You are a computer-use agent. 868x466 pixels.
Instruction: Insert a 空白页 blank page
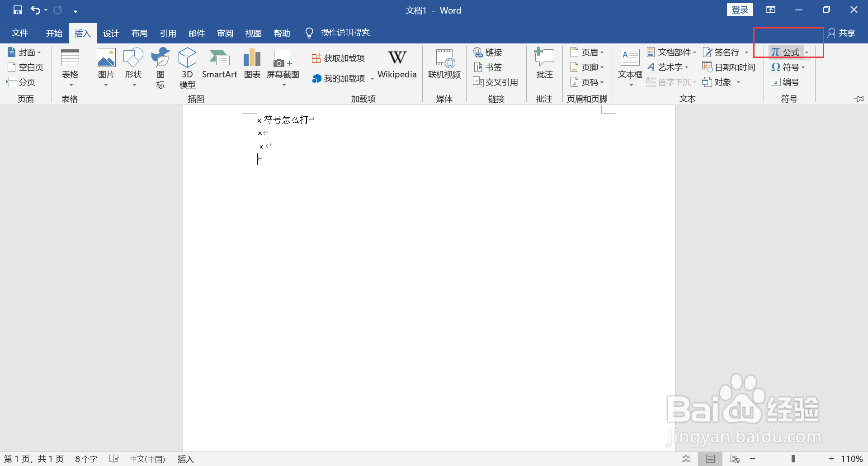pyautogui.click(x=25, y=67)
